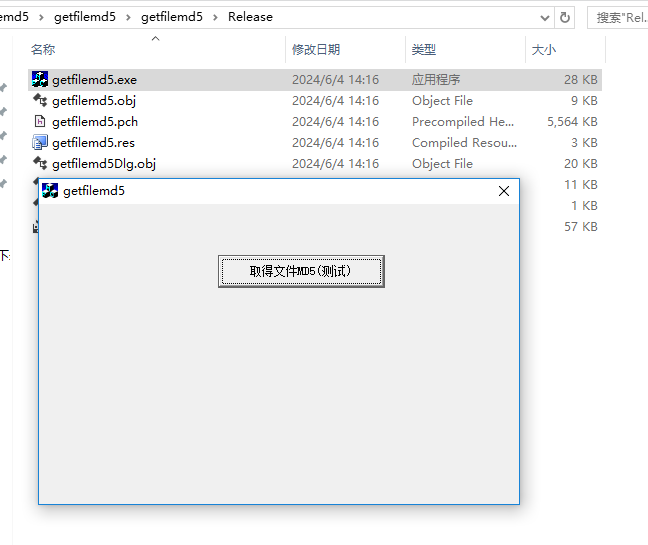Click the getfilemd5.pch file icon
This screenshot has height=545, width=648.
(x=40, y=121)
